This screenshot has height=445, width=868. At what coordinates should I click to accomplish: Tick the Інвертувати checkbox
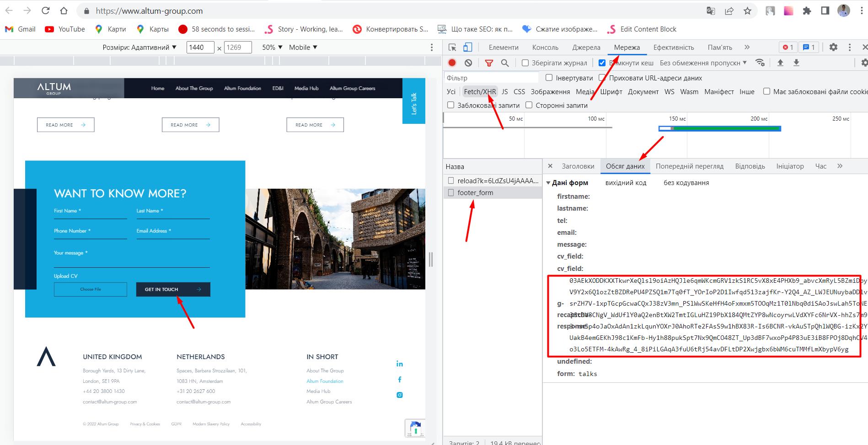point(549,78)
